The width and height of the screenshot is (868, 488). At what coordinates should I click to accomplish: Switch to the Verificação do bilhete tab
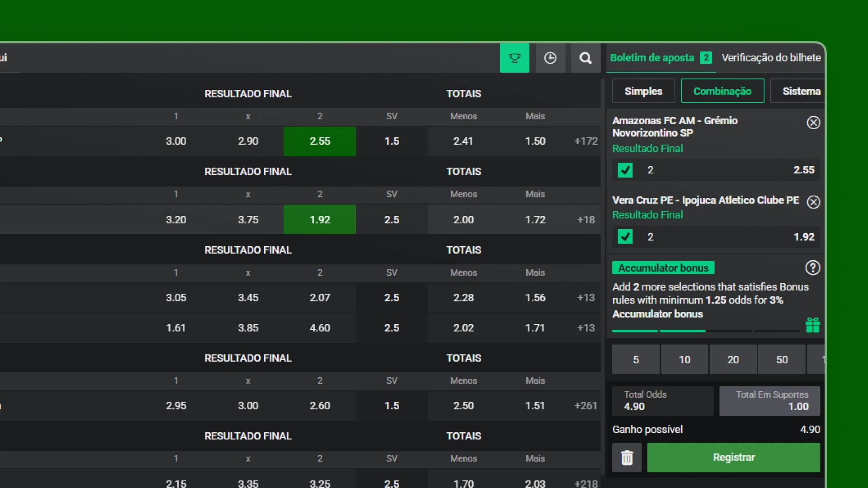click(771, 58)
